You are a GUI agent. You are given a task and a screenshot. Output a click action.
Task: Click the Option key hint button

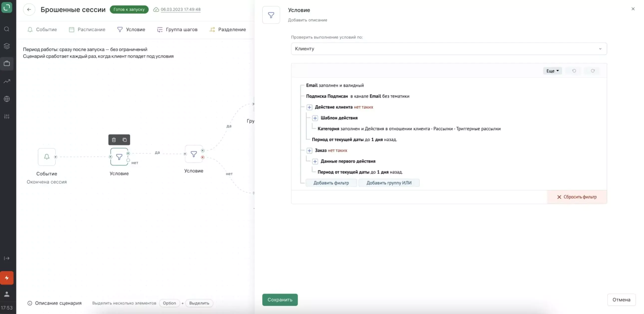pos(169,303)
